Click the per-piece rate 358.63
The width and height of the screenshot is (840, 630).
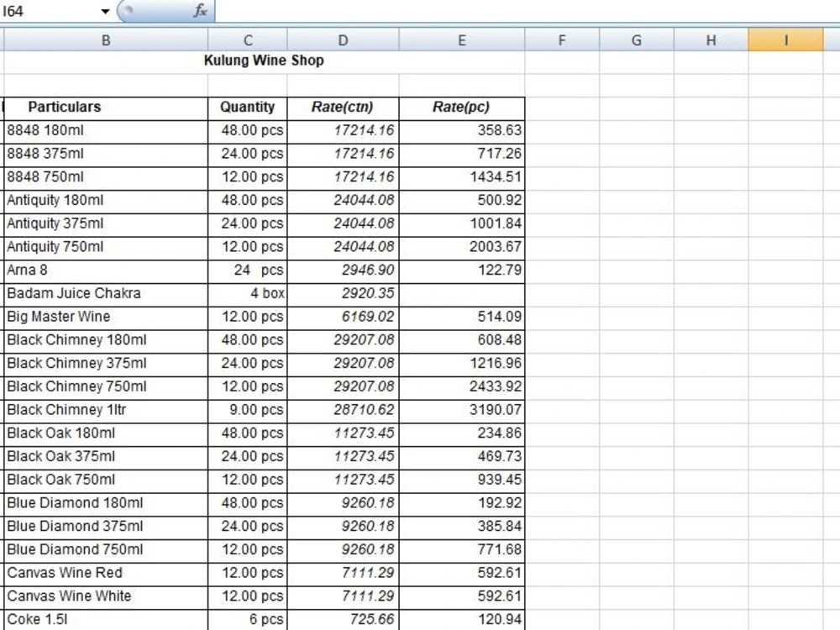(x=462, y=131)
